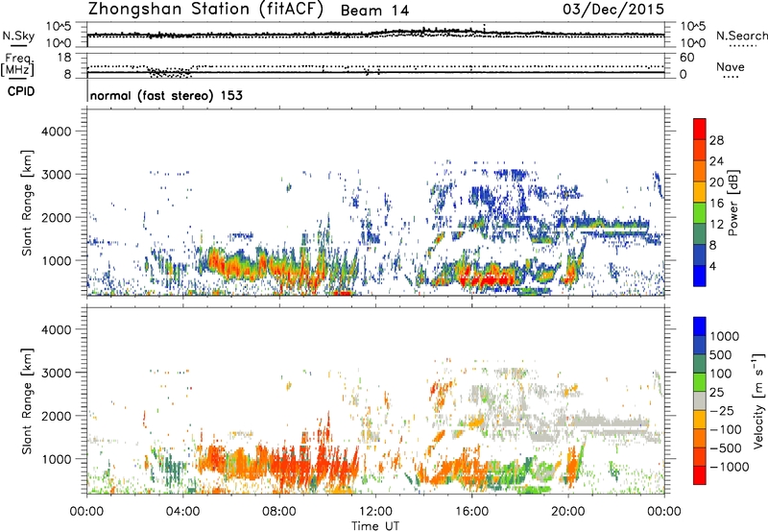Click the 'Nave' legend label
The image size is (768, 532).
731,67
